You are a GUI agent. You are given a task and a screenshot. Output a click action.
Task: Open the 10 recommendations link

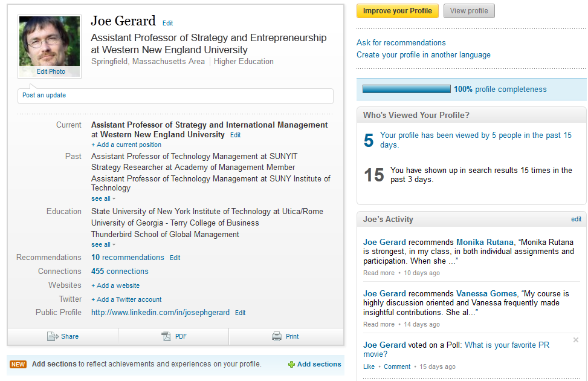[128, 258]
